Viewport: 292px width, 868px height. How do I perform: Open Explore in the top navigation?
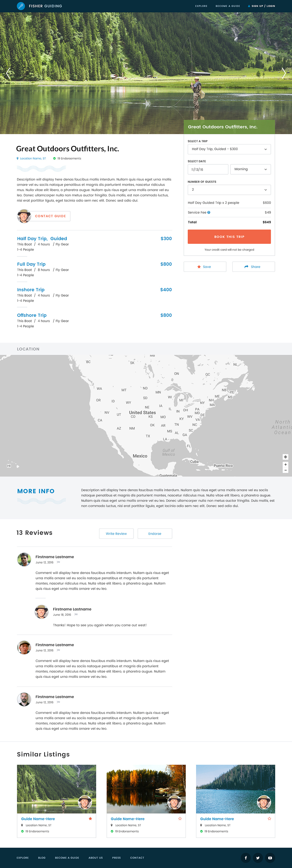201,6
